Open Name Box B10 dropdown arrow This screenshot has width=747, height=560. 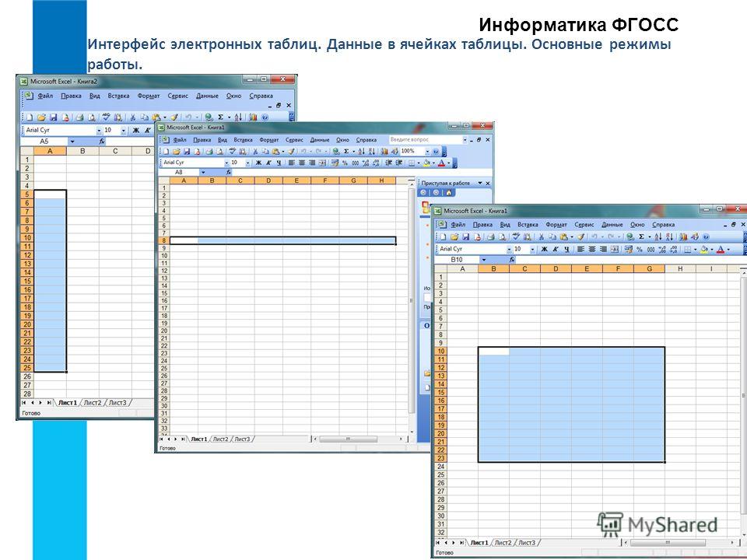coord(483,260)
